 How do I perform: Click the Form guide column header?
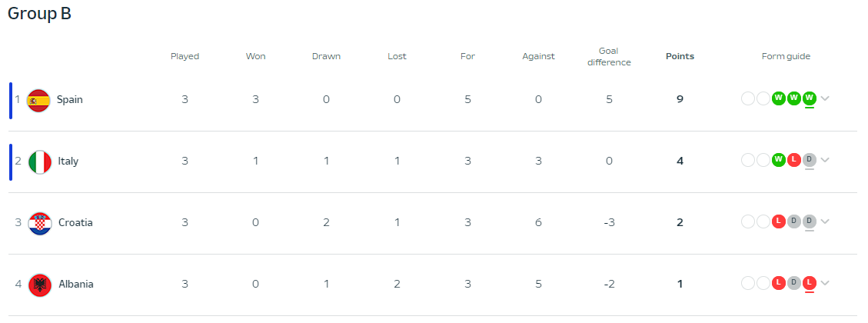tap(786, 56)
